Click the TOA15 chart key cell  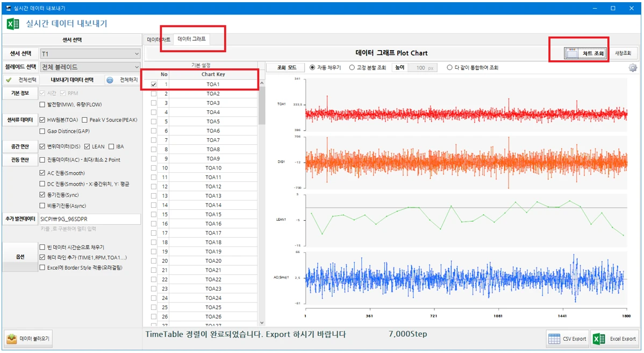[x=213, y=215]
